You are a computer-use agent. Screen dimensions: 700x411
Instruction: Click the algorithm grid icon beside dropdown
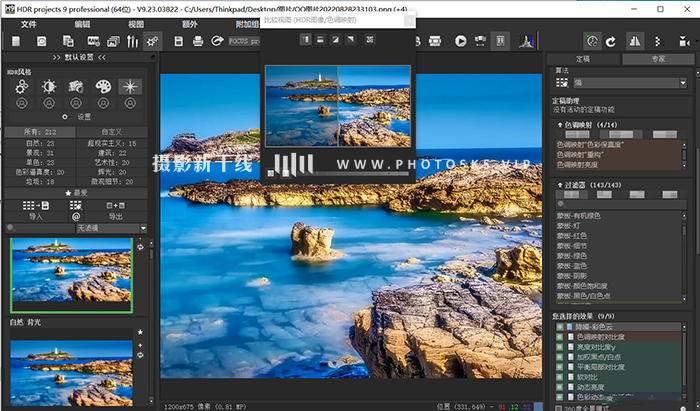pos(562,83)
